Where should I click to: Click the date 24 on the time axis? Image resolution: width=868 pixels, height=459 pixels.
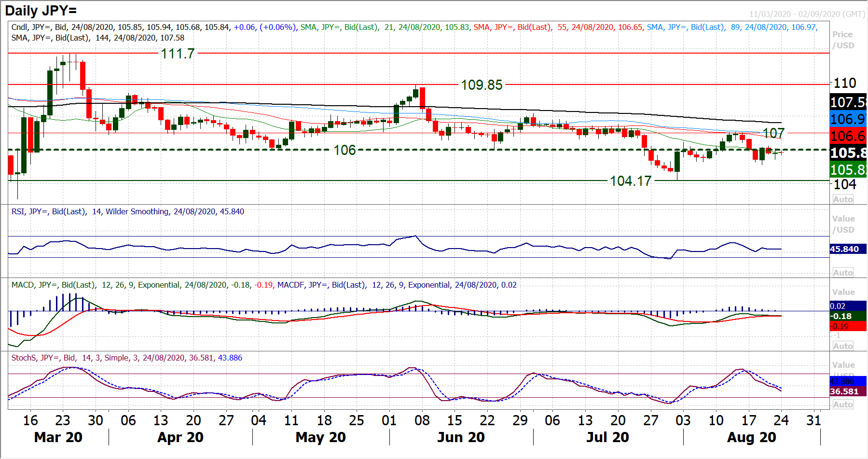(x=781, y=420)
